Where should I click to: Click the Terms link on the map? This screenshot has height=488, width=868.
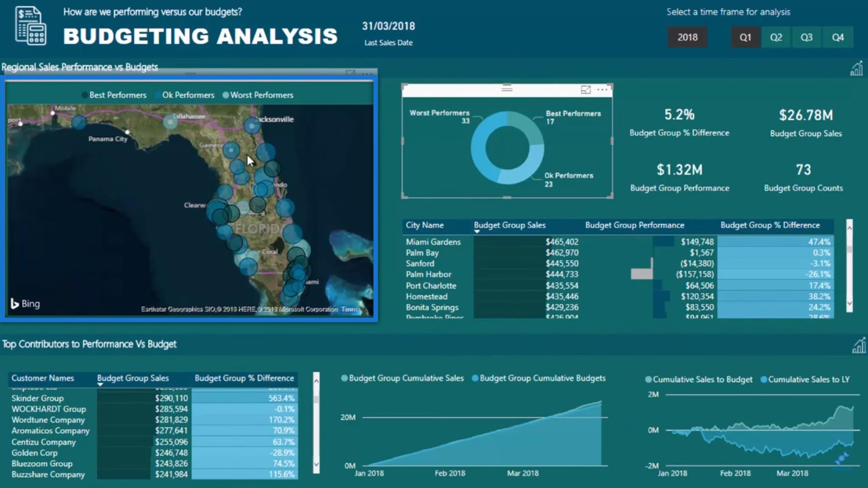click(349, 309)
